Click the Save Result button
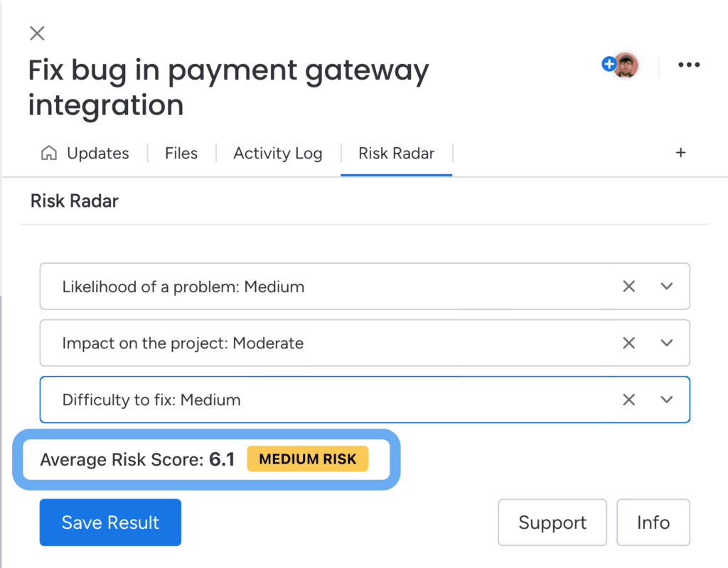The image size is (728, 568). coord(110,523)
